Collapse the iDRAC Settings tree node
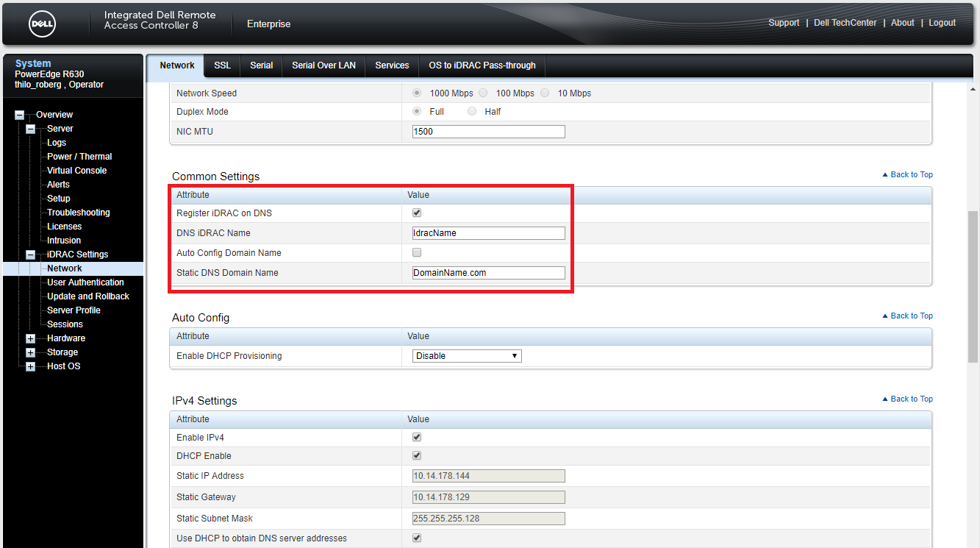The width and height of the screenshot is (980, 548). 31,255
